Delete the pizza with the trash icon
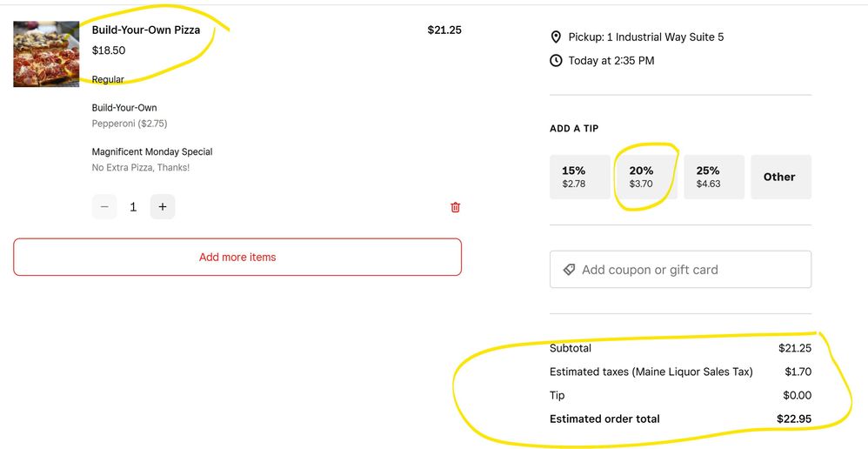 [455, 207]
